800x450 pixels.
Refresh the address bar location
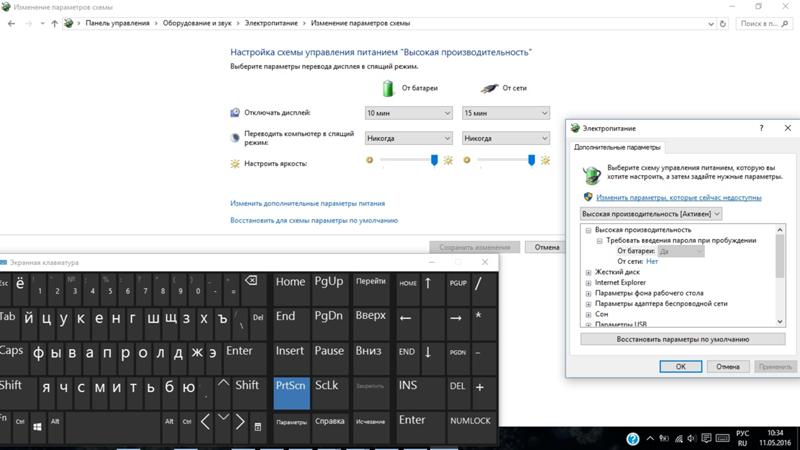pos(722,23)
